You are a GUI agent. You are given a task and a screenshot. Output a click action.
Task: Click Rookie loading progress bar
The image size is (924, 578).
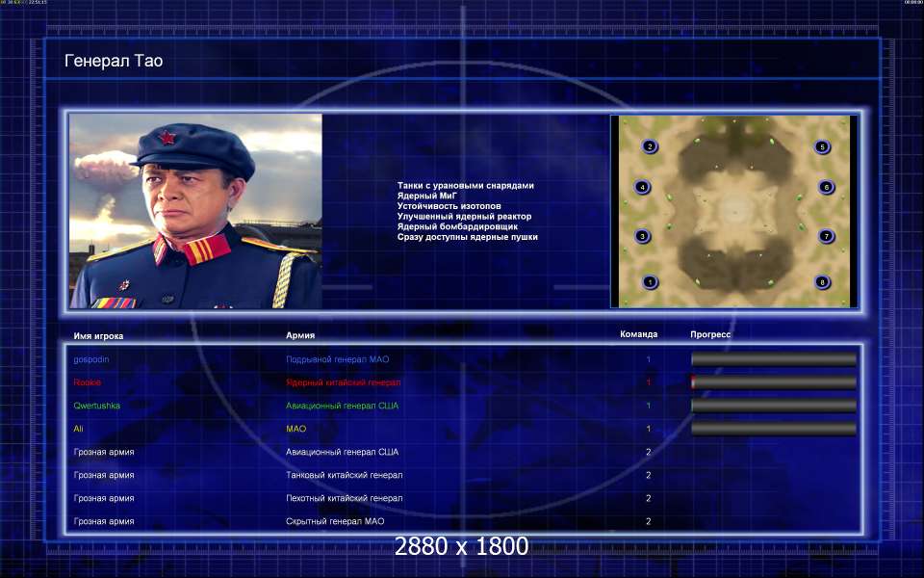(x=773, y=382)
